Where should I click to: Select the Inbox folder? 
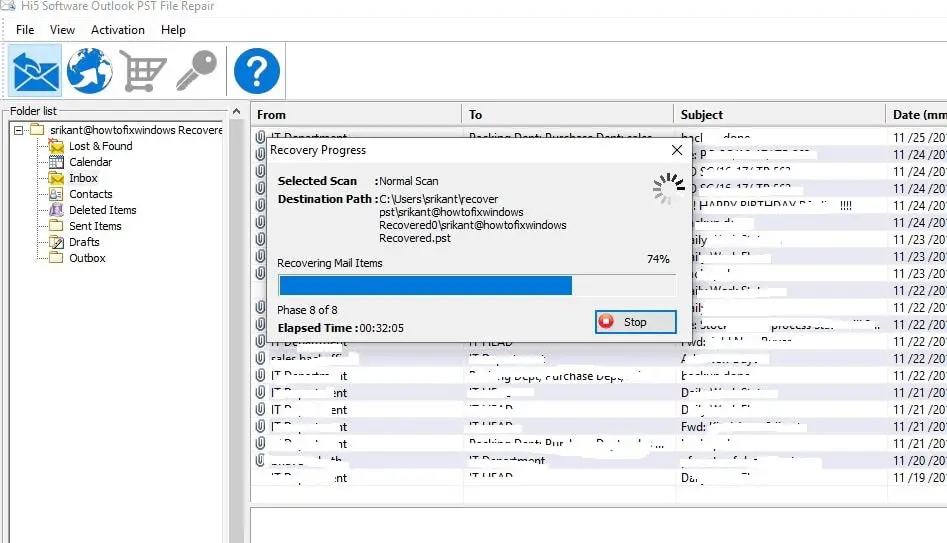(x=83, y=178)
